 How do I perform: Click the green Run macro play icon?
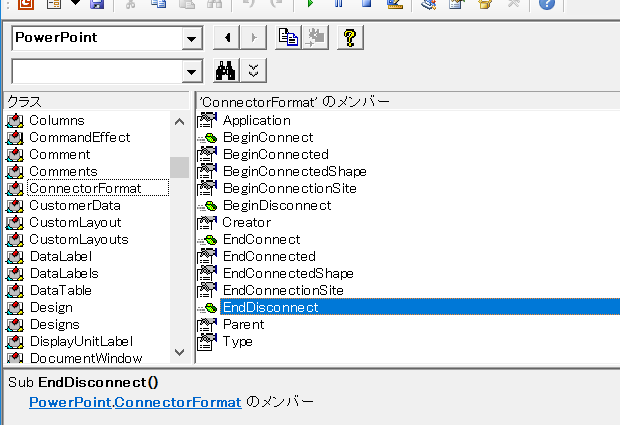(310, 3)
